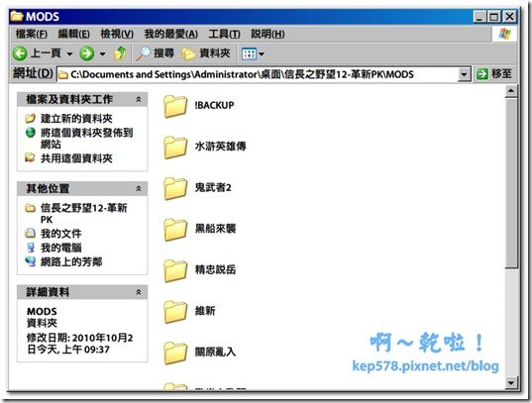Viewport: 532px width, 403px height.
Task: Open 我的文件 in Other Places
Action: [x=60, y=234]
